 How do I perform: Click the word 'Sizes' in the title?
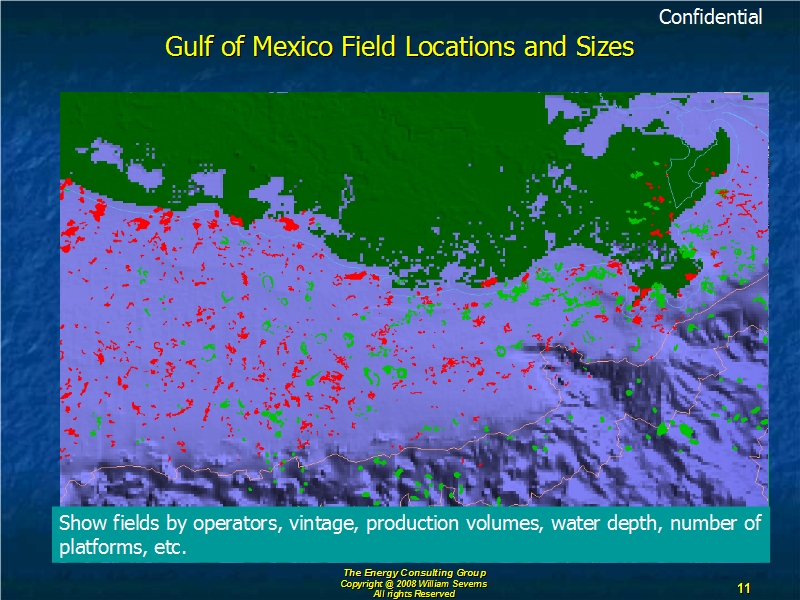pos(604,47)
